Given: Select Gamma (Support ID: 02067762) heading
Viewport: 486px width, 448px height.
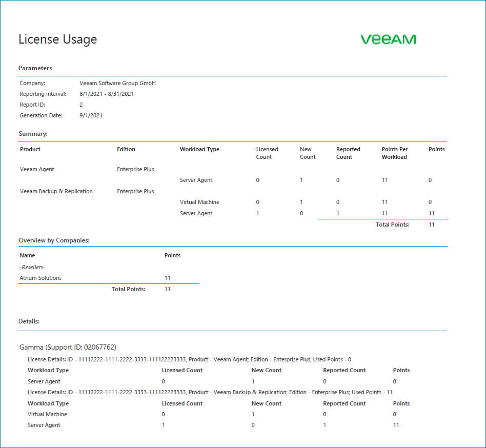Looking at the screenshot, I should click(68, 348).
